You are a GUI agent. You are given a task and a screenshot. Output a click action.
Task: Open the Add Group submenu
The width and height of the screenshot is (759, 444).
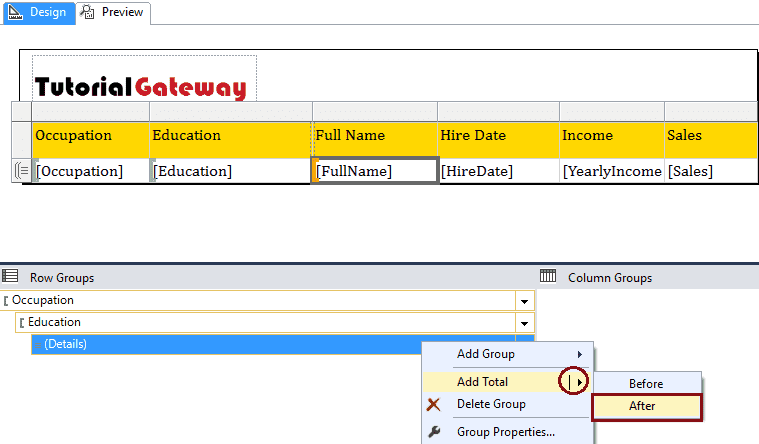(507, 354)
